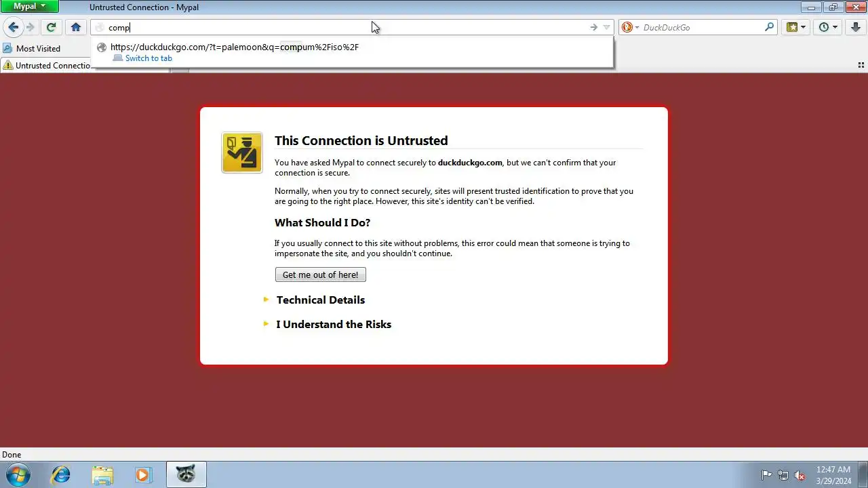This screenshot has width=868, height=488.
Task: Open Most Visited bookmarks folder
Action: click(32, 48)
